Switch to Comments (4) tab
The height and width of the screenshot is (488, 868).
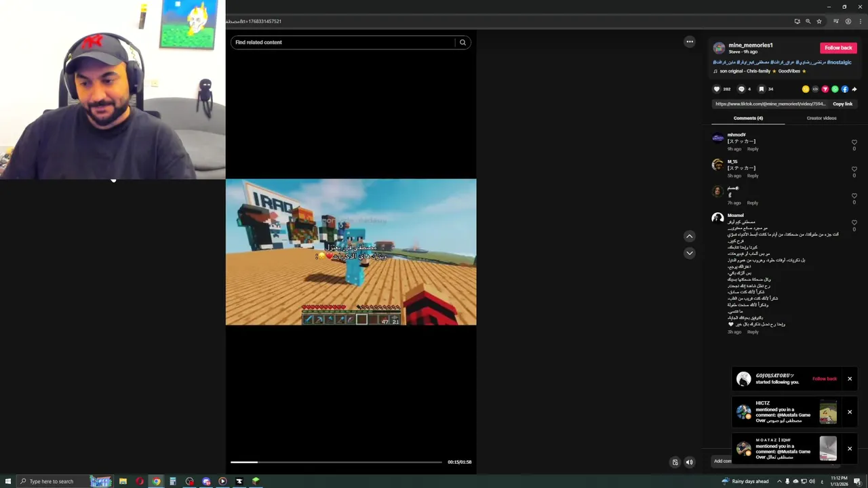pyautogui.click(x=748, y=118)
